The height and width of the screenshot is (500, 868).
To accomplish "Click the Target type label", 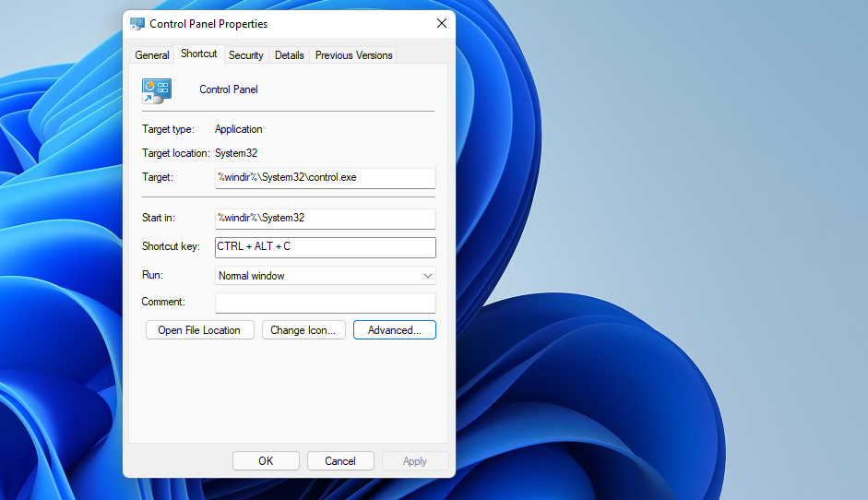I will pos(168,129).
